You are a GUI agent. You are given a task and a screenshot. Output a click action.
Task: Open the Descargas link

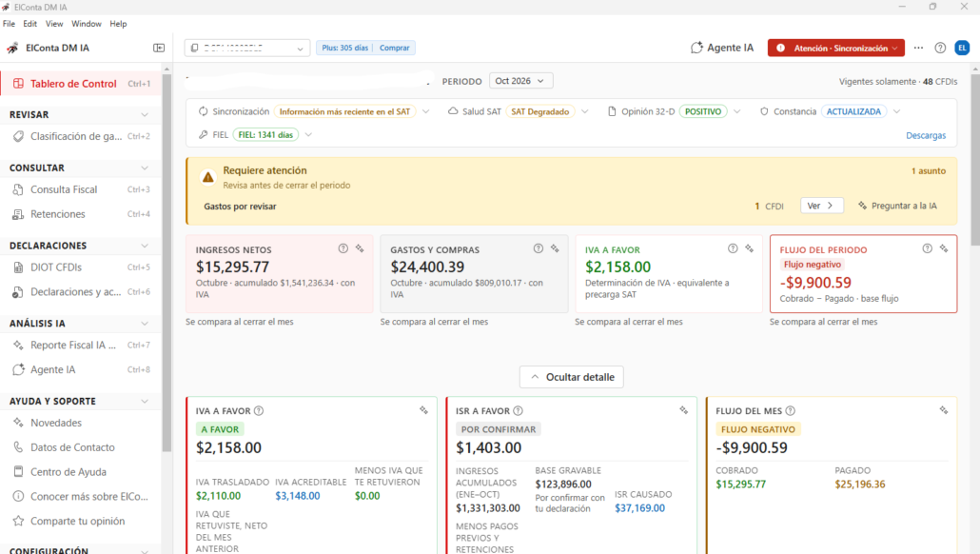pyautogui.click(x=926, y=135)
